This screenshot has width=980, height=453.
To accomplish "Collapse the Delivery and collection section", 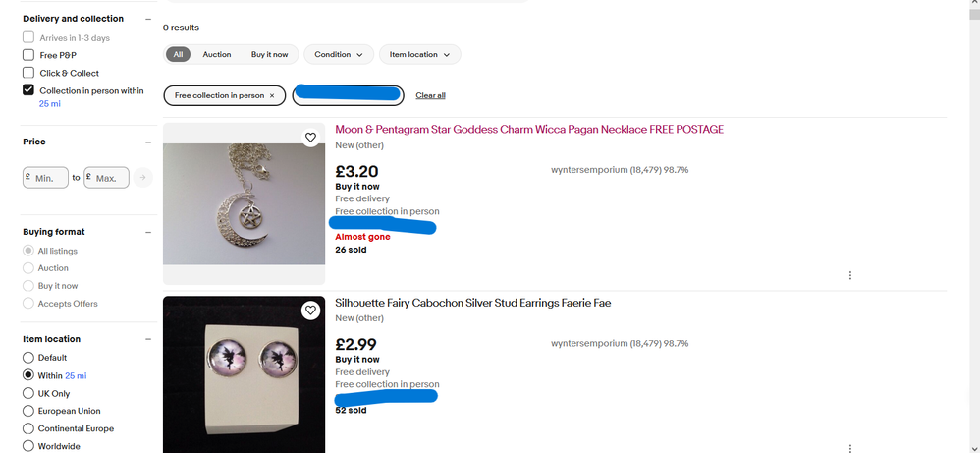I will pyautogui.click(x=148, y=19).
